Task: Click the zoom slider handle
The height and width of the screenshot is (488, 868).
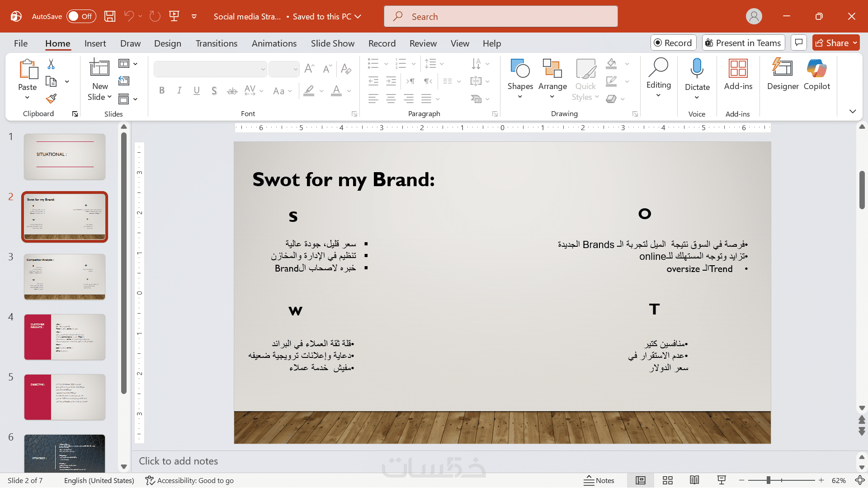Action: coord(768,480)
